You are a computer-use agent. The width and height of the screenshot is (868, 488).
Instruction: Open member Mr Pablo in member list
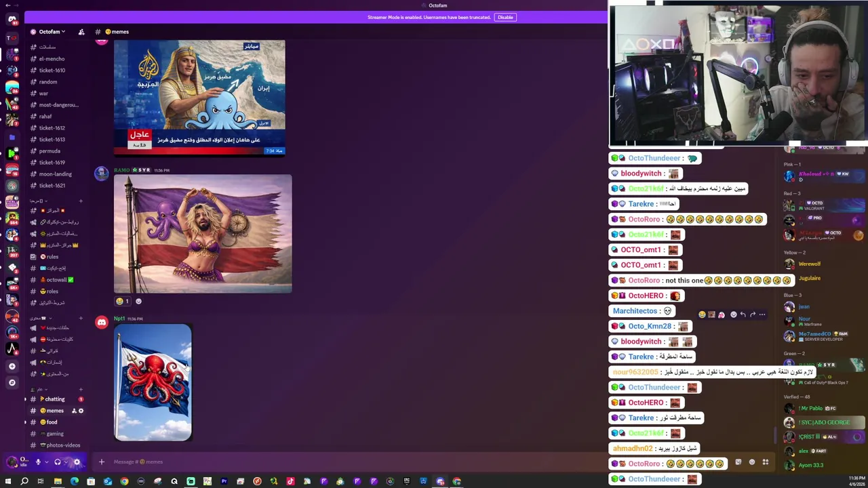[x=825, y=408]
